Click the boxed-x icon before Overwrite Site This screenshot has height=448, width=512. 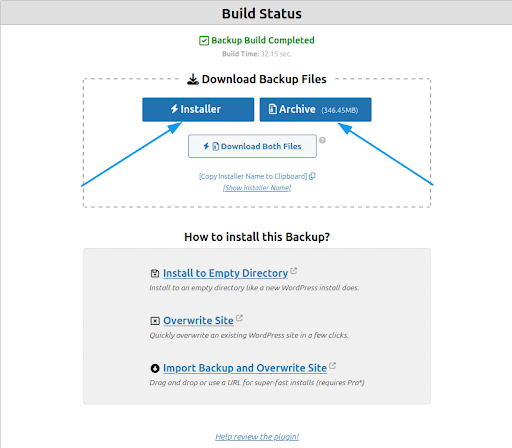pos(155,321)
